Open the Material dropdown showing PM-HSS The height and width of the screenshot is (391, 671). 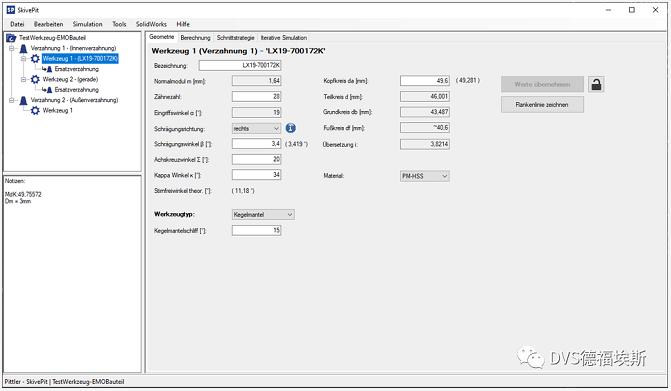coord(425,176)
